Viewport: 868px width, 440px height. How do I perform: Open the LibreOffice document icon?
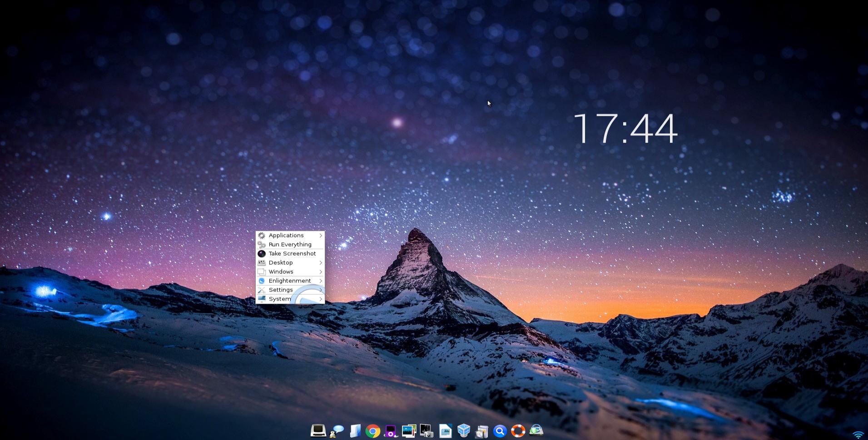pyautogui.click(x=445, y=430)
